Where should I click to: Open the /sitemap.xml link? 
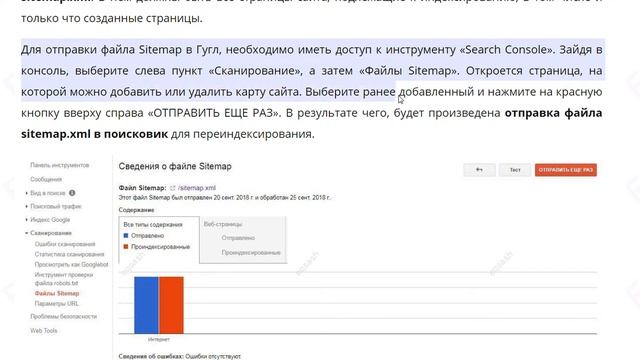point(197,188)
